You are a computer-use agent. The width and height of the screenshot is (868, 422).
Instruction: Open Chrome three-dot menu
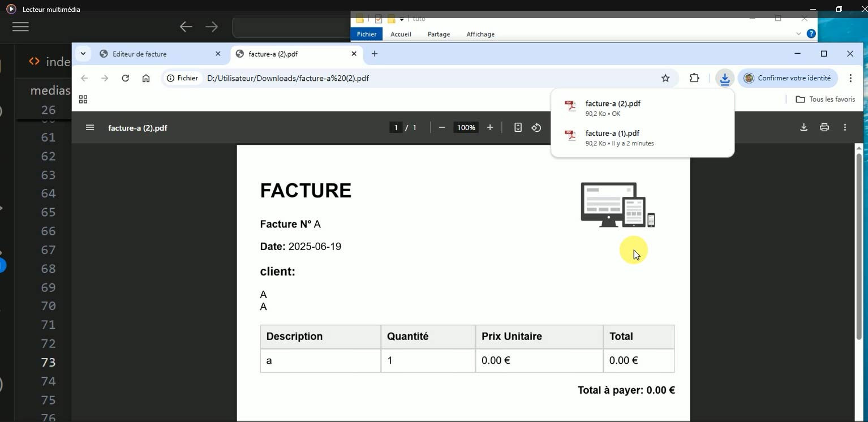tap(850, 78)
